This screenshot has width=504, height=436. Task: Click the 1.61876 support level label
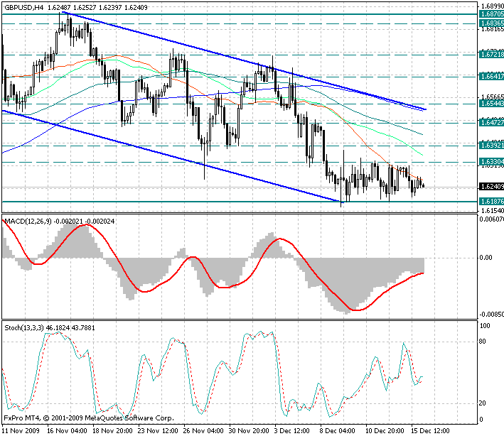491,201
